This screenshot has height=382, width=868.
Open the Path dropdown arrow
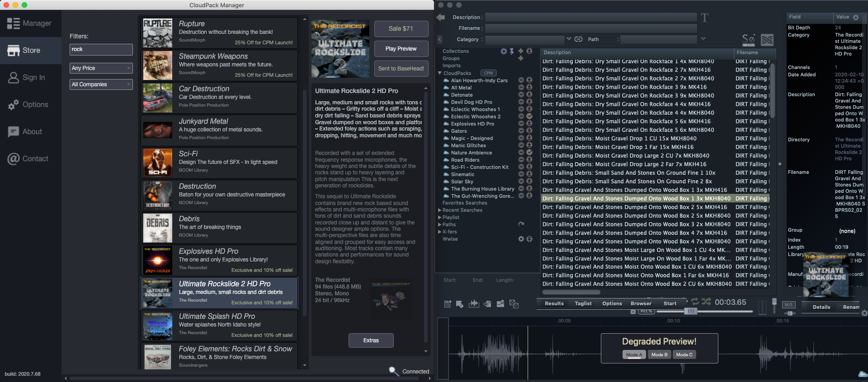click(703, 39)
